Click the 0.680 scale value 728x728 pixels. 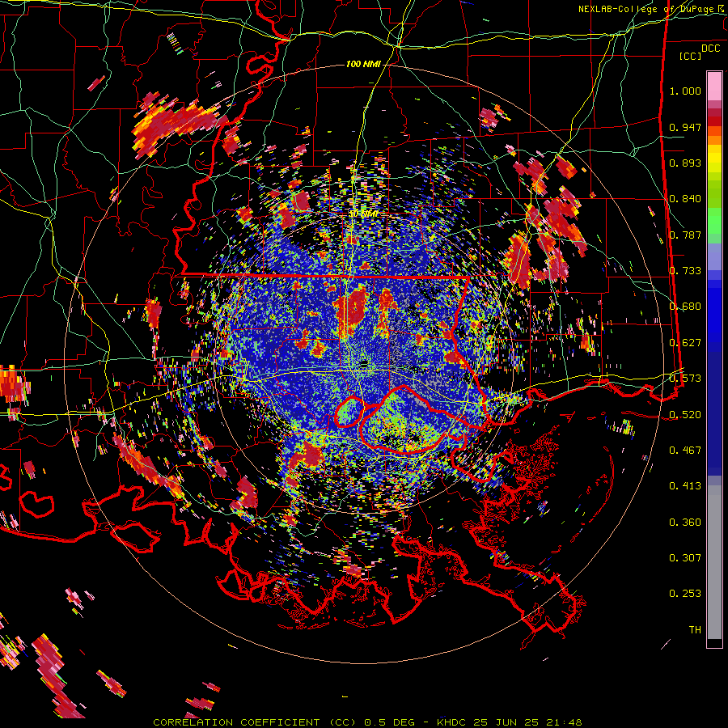tap(685, 307)
